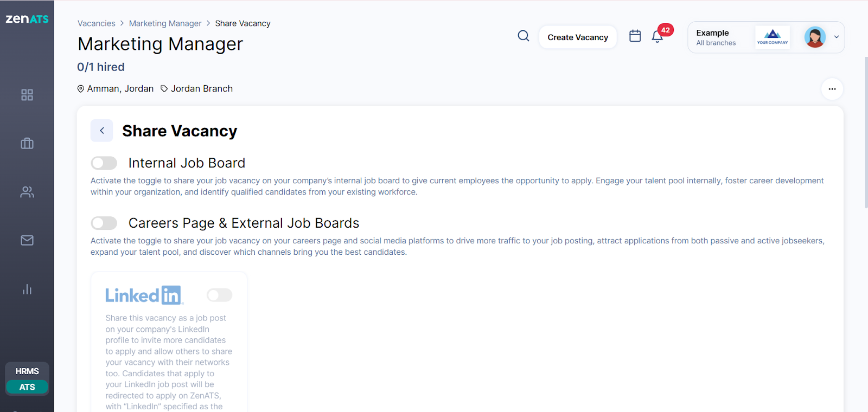This screenshot has width=868, height=412.
Task: Go to Marketing Manager breadcrumb
Action: pyautogui.click(x=165, y=23)
